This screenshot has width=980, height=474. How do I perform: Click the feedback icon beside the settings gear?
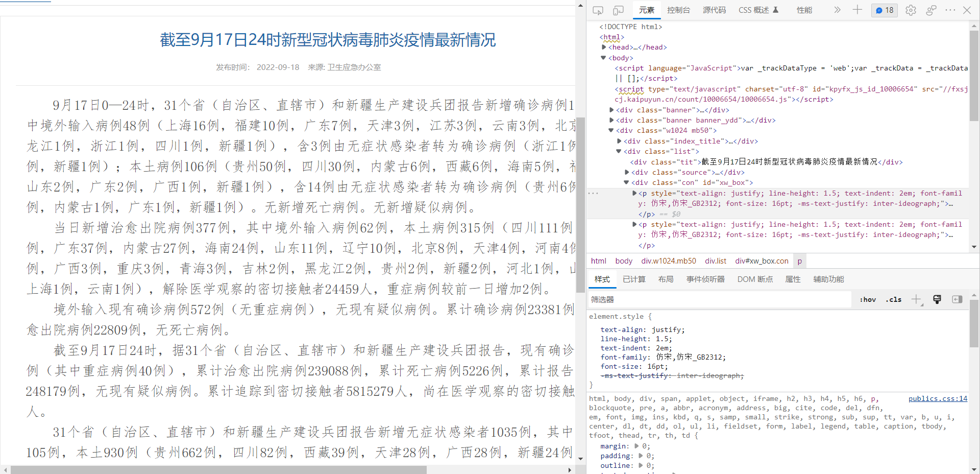tap(931, 10)
